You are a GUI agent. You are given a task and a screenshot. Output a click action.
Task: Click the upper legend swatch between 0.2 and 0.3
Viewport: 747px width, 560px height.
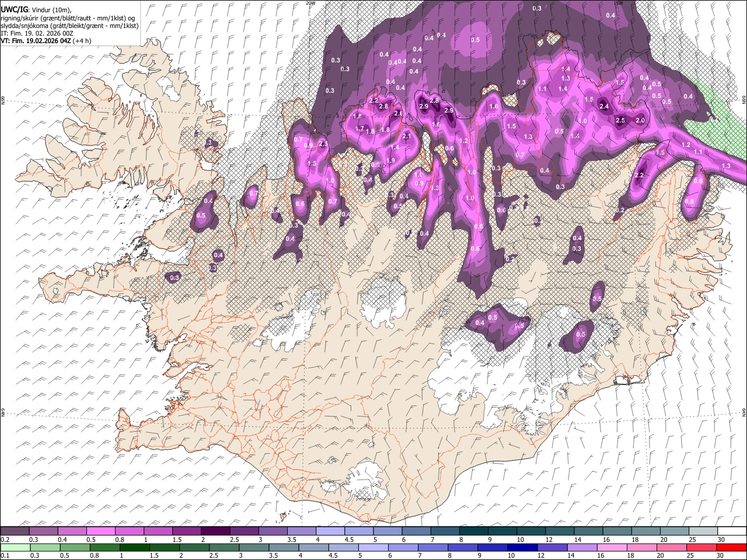coord(15,531)
